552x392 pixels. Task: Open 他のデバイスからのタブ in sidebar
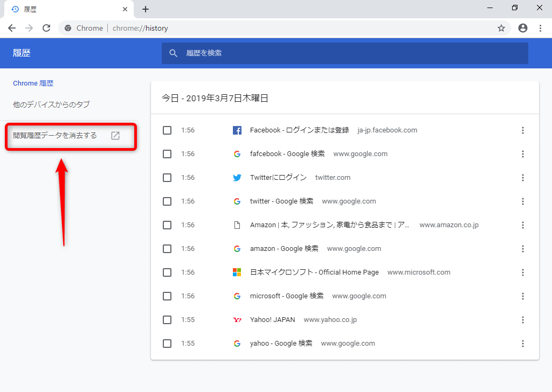[51, 104]
